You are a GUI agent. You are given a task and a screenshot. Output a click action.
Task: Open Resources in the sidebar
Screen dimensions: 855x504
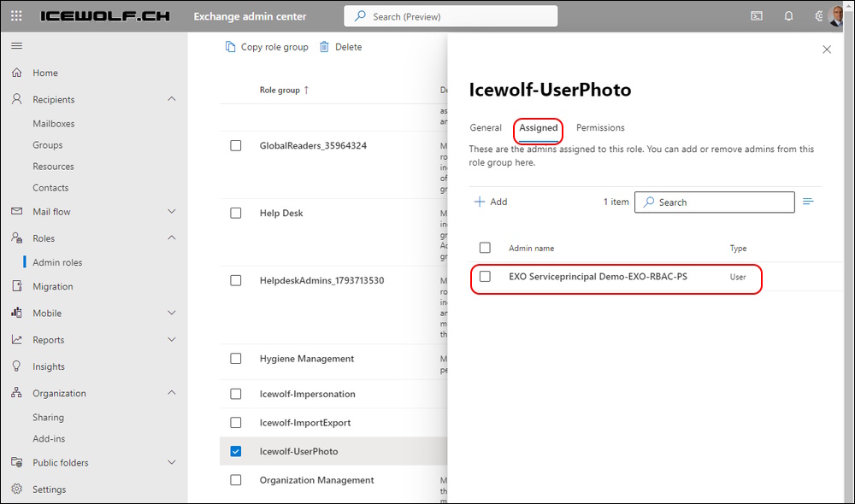coord(53,167)
